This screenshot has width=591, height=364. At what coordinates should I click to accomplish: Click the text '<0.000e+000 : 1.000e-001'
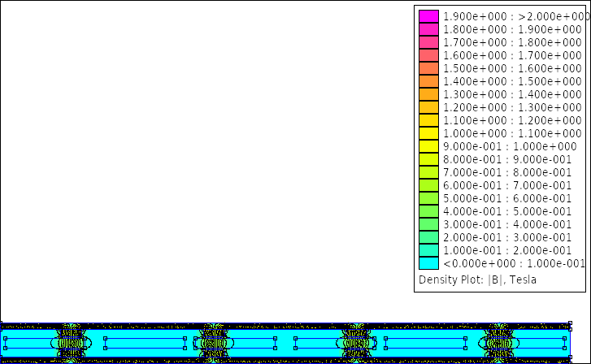pyautogui.click(x=514, y=263)
